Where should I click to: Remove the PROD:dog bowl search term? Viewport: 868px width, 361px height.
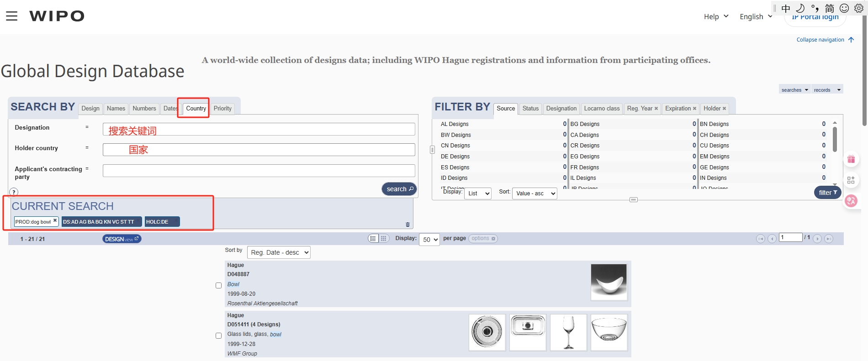55,221
